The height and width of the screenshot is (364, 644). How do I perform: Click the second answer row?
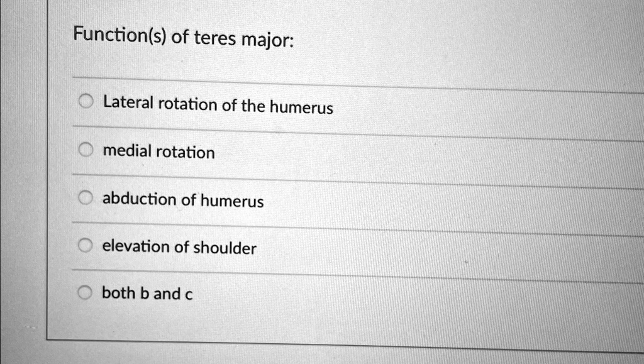[x=314, y=151]
